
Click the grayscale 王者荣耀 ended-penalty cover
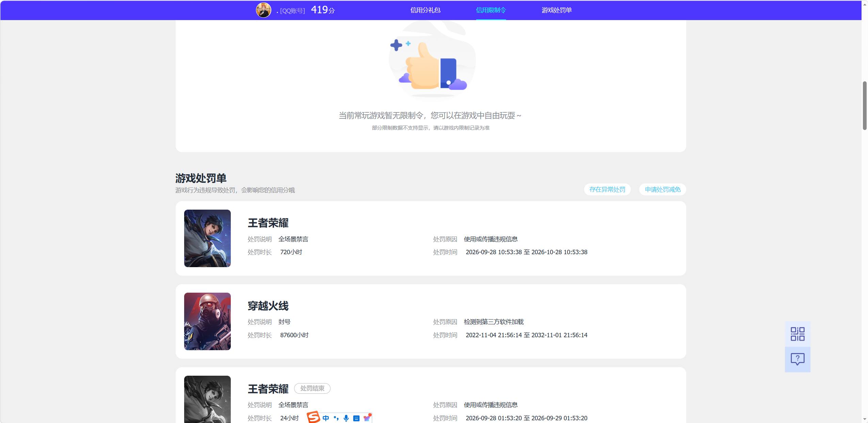207,399
